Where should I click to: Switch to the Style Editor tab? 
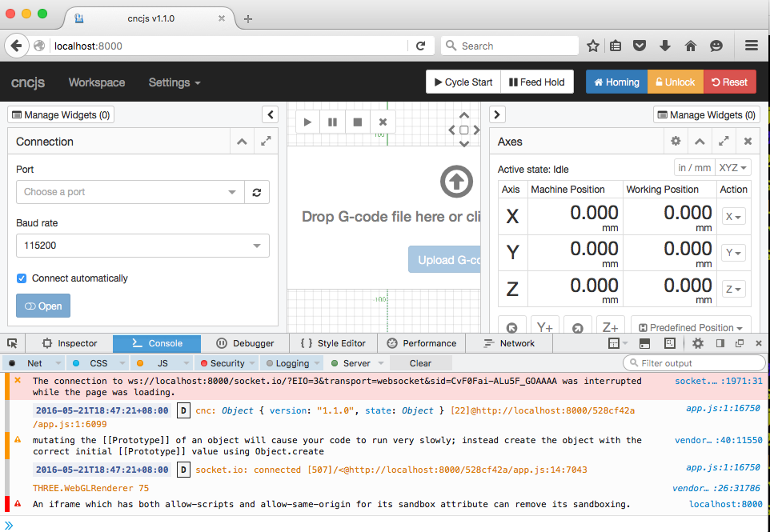[334, 343]
